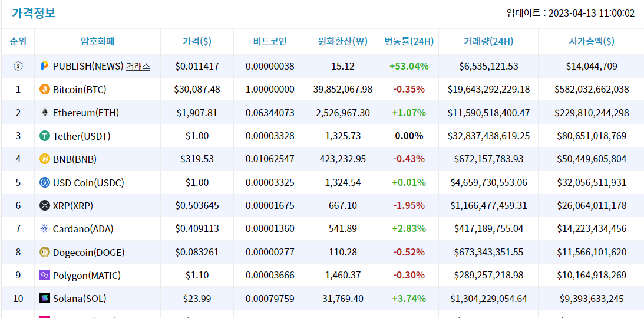Click Cardano change rate +2.83%
Screen dimensions: 644x318
click(x=409, y=229)
